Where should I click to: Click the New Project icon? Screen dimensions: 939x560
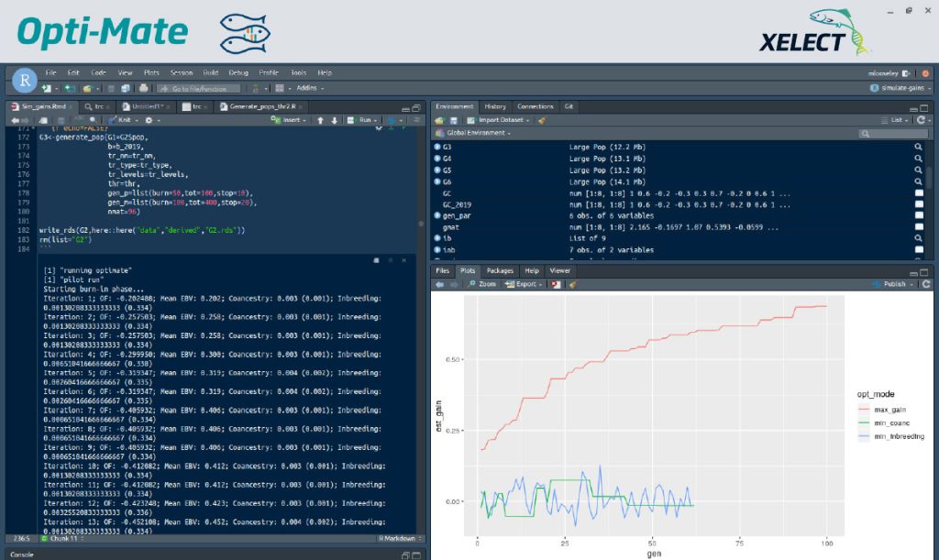[70, 89]
